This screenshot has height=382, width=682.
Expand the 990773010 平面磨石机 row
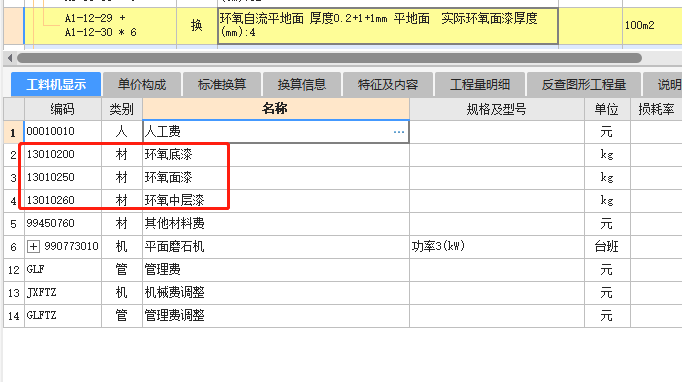click(x=33, y=247)
